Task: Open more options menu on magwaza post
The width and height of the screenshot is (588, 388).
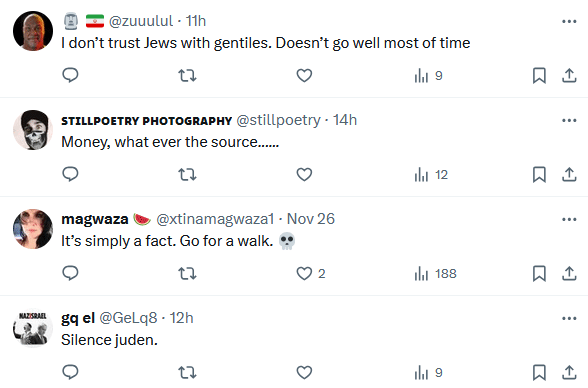Action: click(569, 219)
